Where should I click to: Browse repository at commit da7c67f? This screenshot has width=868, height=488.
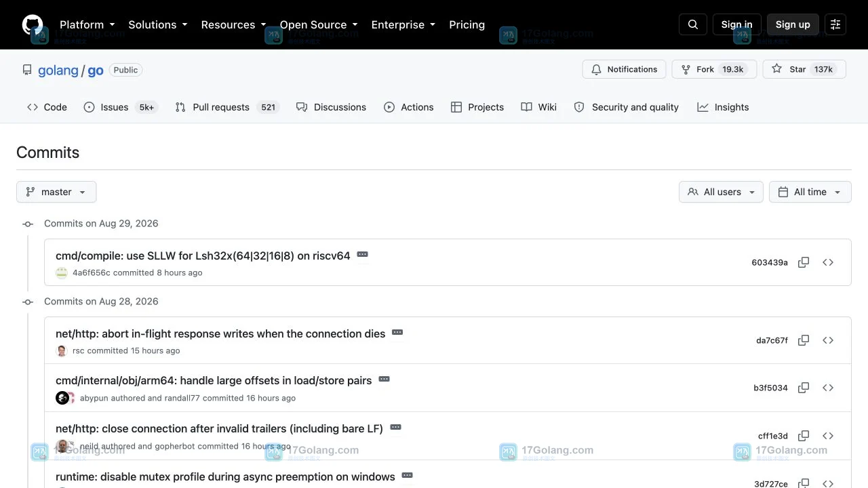(828, 340)
